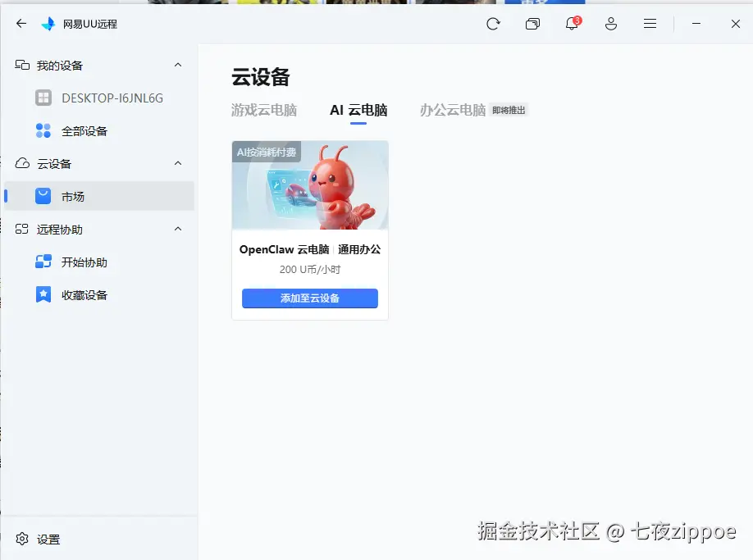The height and width of the screenshot is (560, 753).
Task: Open the 设置 gear icon
Action: point(22,539)
